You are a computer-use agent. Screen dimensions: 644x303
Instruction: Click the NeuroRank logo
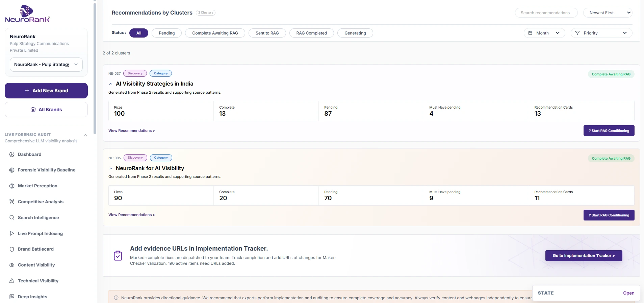(x=27, y=14)
